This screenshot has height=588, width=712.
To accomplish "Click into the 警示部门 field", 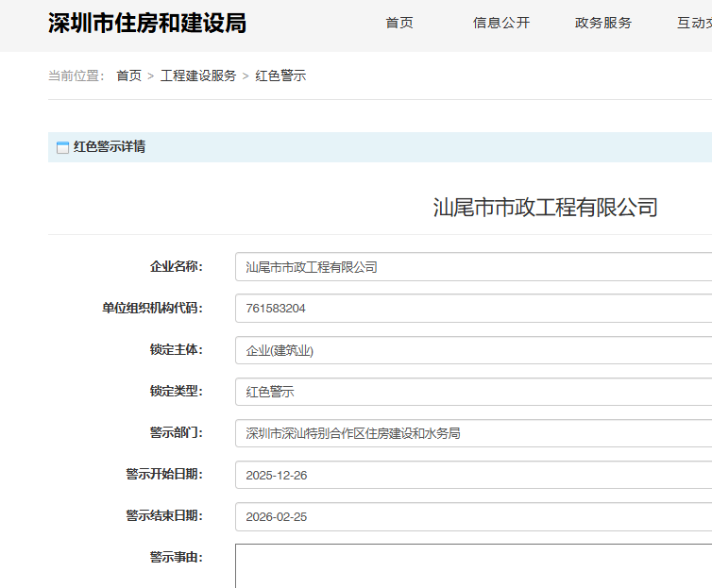I will tap(472, 433).
